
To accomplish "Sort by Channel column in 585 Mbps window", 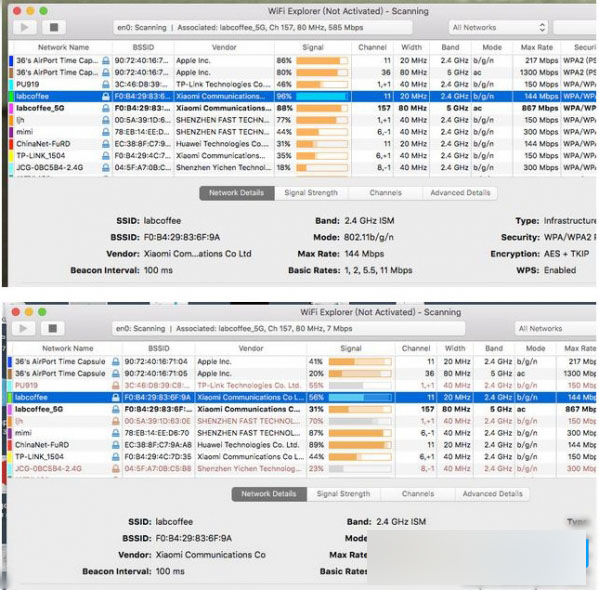I will coord(372,47).
